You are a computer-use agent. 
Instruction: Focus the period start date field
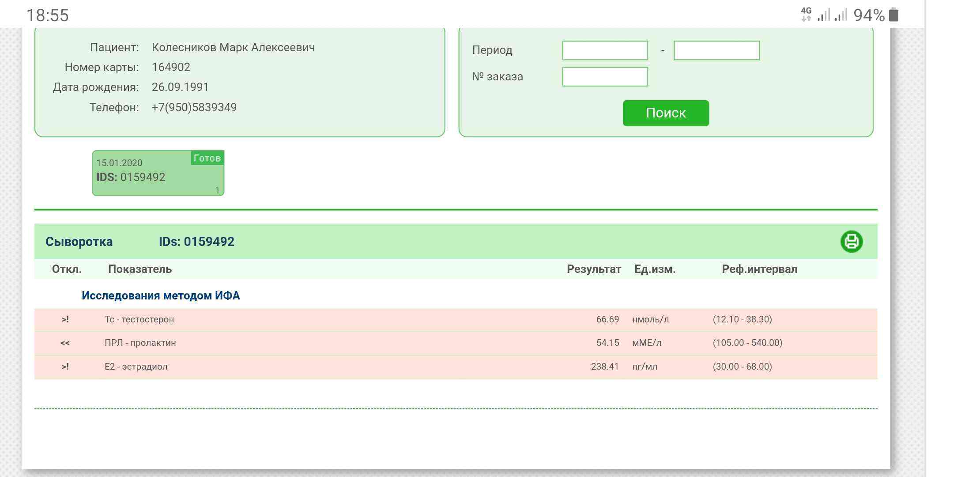pos(605,50)
